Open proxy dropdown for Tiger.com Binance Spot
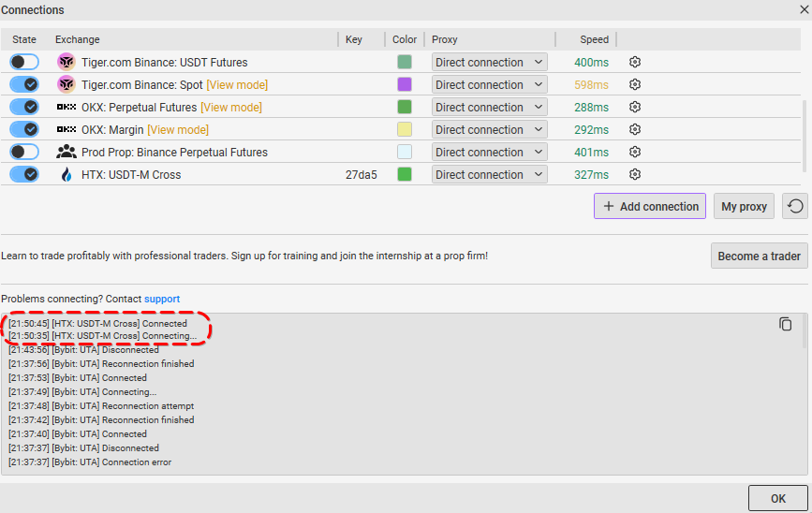812x513 pixels. coord(489,84)
